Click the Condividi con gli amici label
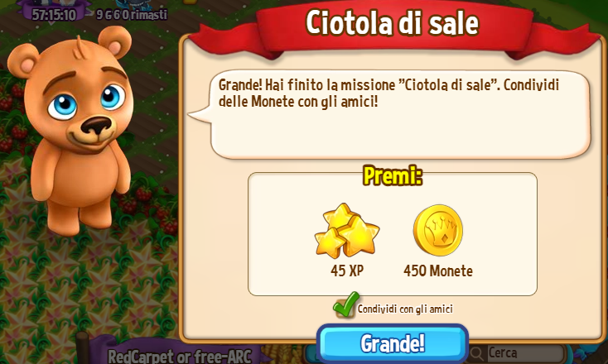The width and height of the screenshot is (608, 364). coord(405,309)
